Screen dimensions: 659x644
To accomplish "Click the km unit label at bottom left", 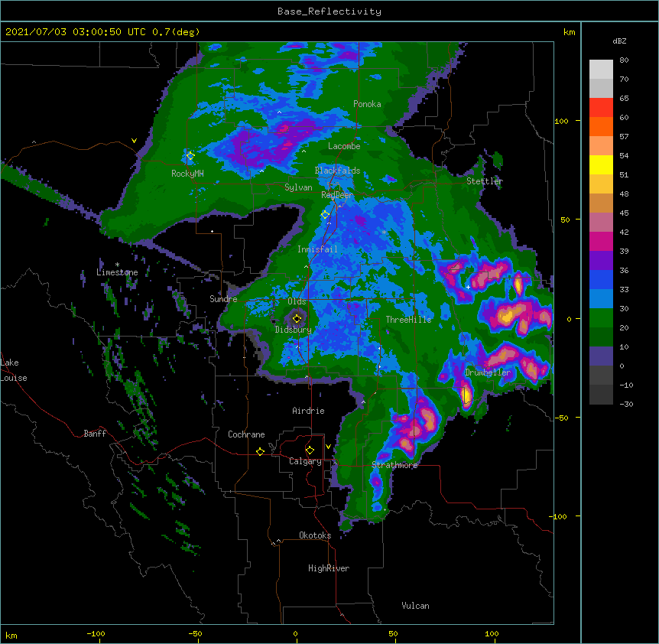I will (x=11, y=635).
